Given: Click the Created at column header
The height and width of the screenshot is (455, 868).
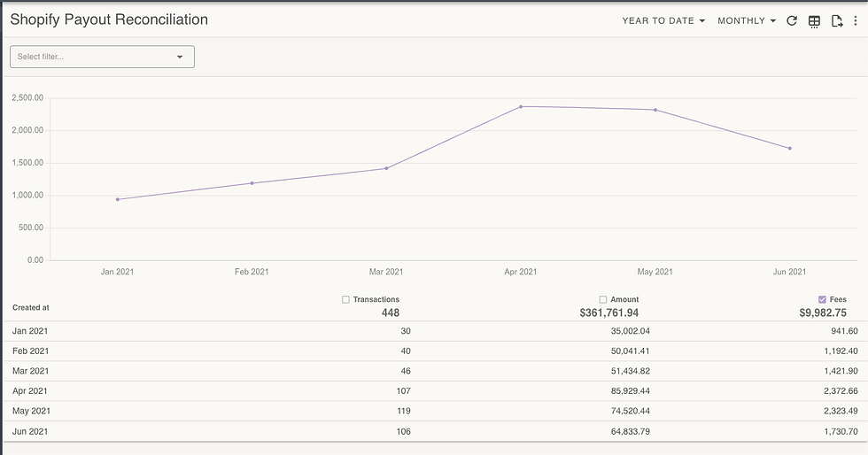Looking at the screenshot, I should pos(31,308).
